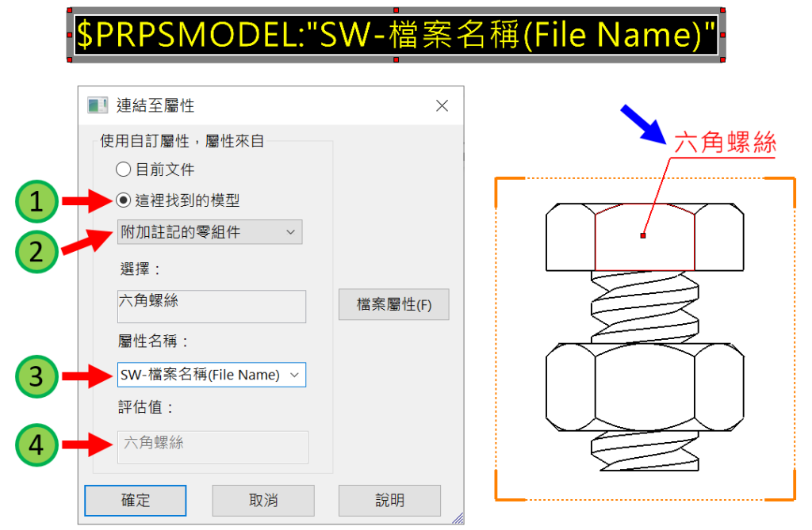
Task: Click the 選擇： label
Action: (141, 269)
